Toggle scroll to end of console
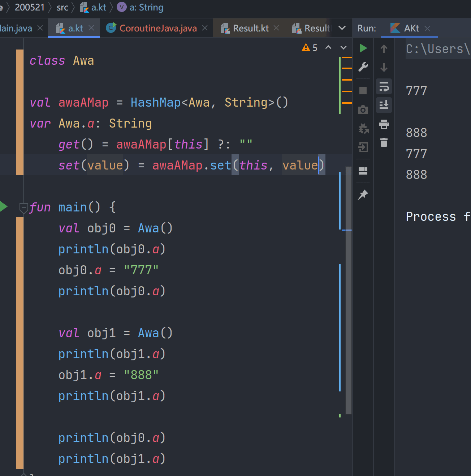Screen dimensions: 471x476 [x=384, y=105]
